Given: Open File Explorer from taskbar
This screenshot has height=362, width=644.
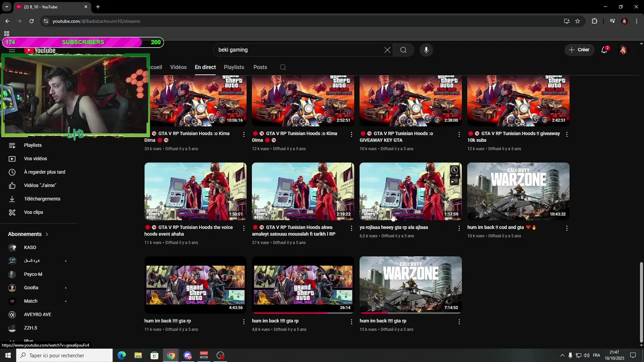Looking at the screenshot, I should coord(138,355).
